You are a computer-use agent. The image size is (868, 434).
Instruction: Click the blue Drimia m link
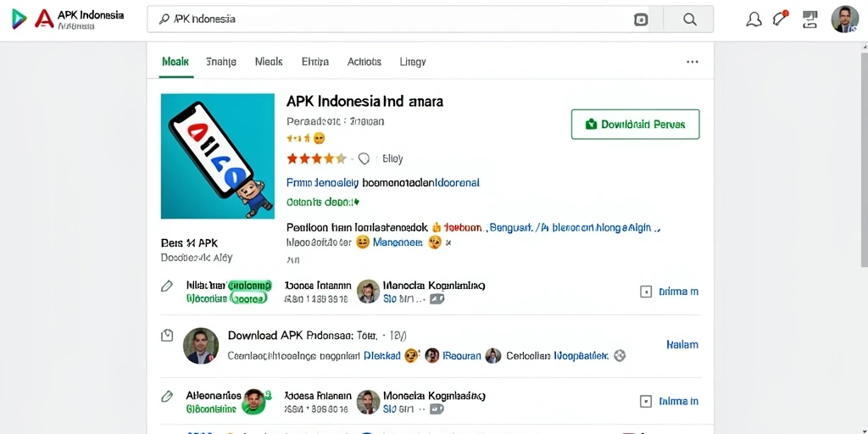pos(679,292)
